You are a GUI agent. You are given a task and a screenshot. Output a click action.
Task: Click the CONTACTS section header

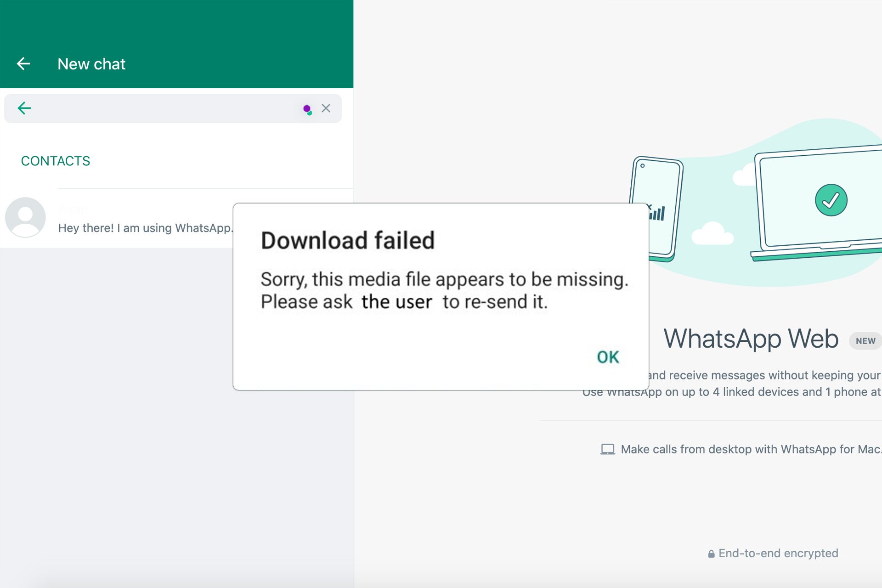56,161
